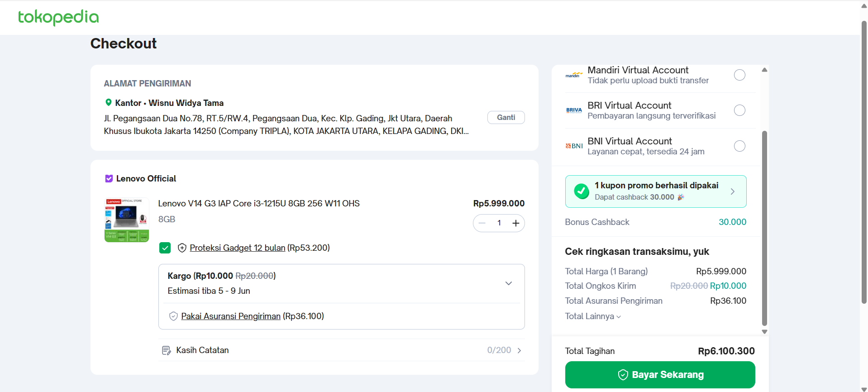Click the Total Tagihan amount Rp6.100.300
868x392 pixels.
[726, 351]
